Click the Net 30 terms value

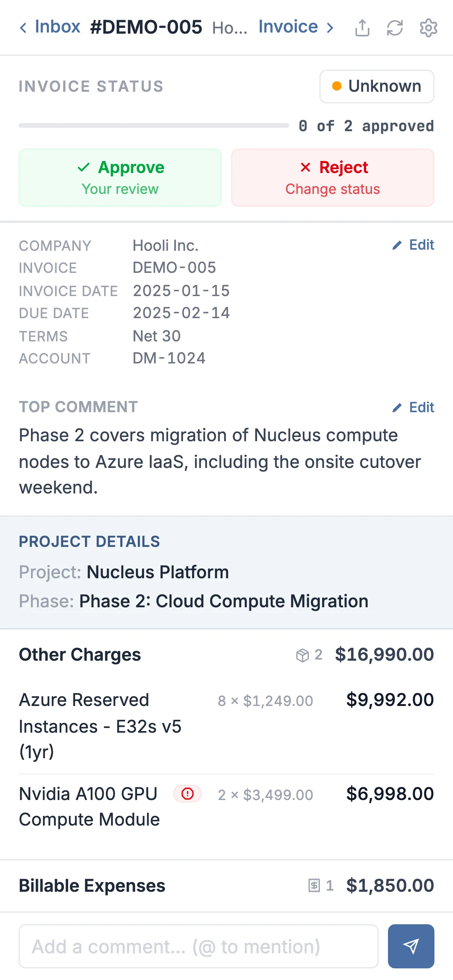coord(157,336)
